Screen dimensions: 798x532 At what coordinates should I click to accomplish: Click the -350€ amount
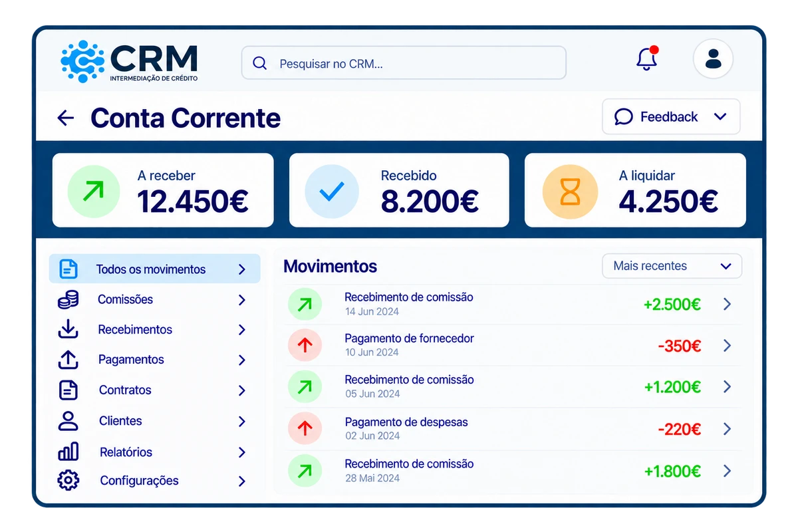(x=680, y=346)
